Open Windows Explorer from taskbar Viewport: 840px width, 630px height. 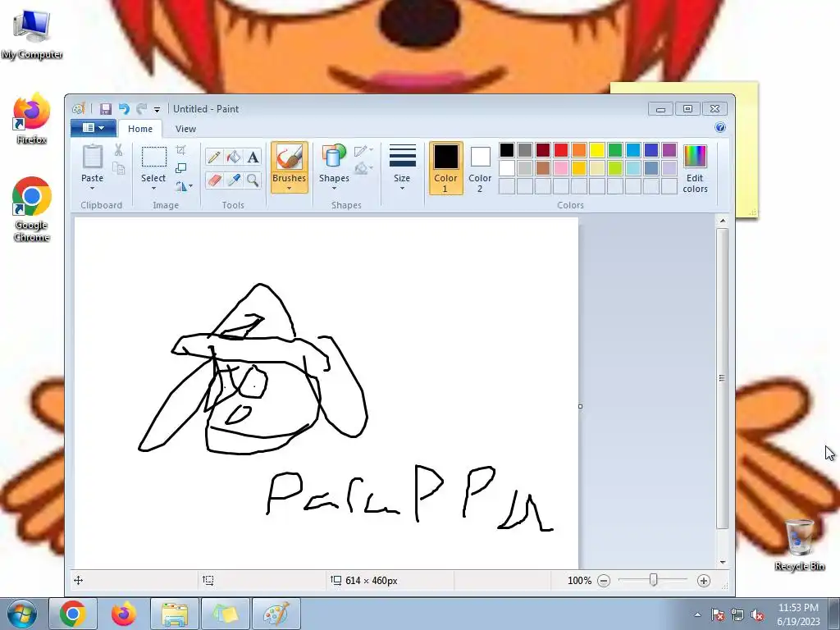[175, 614]
